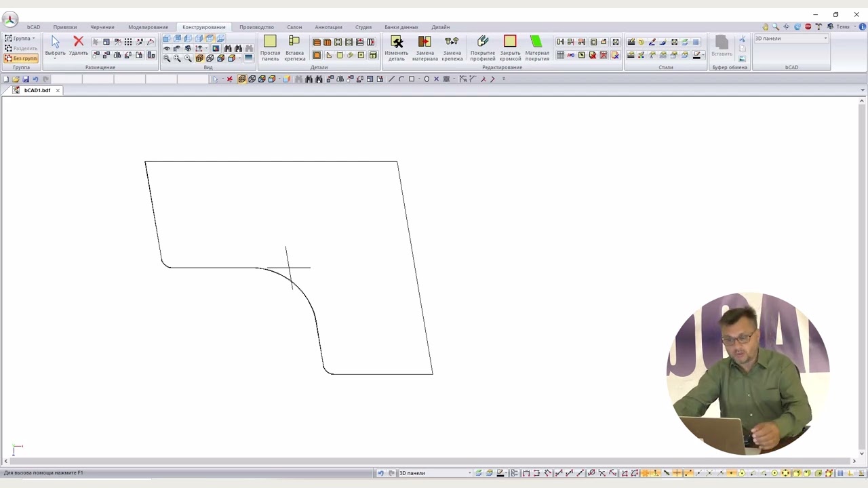Click the Вставить clipboard icon
Image resolution: width=868 pixels, height=488 pixels.
(722, 43)
